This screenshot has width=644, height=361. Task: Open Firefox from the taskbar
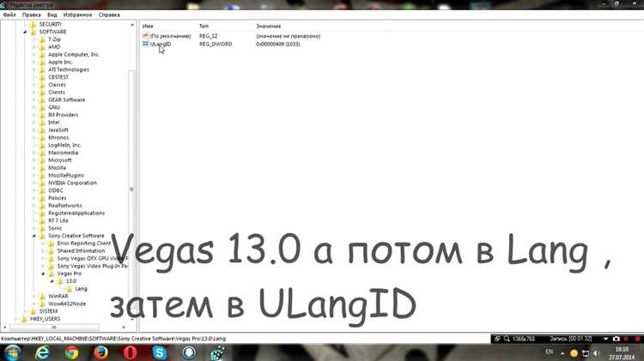coord(100,352)
